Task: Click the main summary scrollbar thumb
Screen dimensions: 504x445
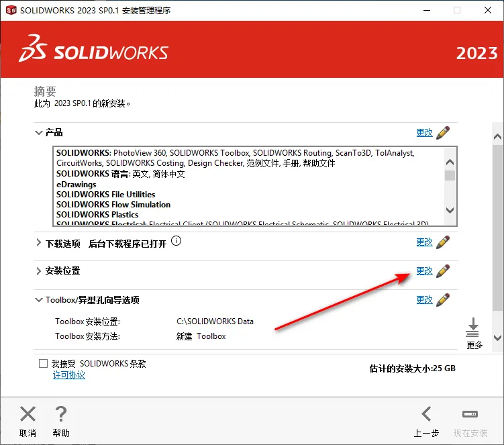Action: [497, 228]
